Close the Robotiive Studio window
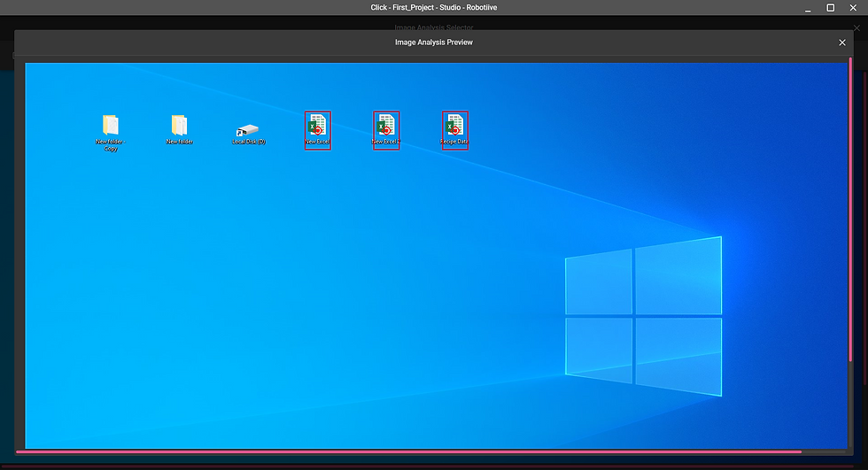 point(853,8)
